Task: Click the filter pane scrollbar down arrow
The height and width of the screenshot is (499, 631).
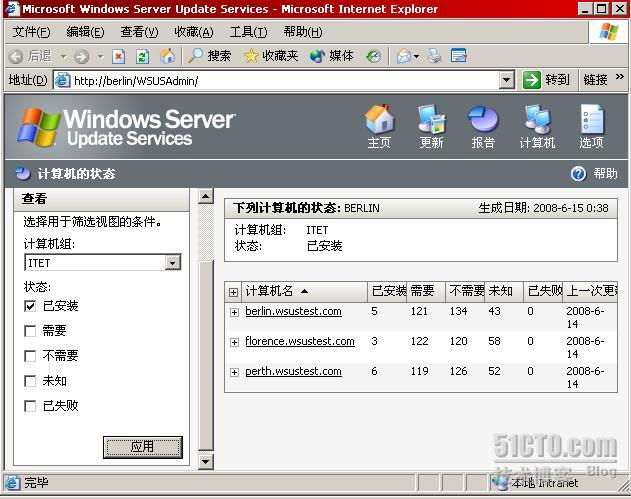Action: click(206, 462)
